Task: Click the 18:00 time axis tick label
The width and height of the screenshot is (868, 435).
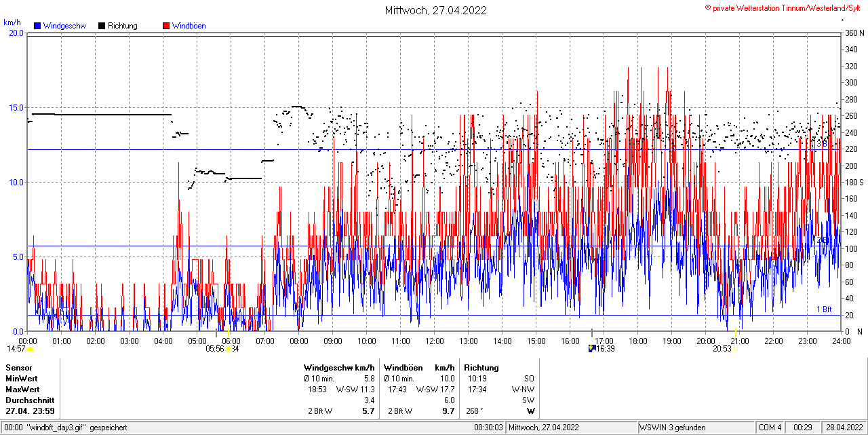Action: coord(638,341)
